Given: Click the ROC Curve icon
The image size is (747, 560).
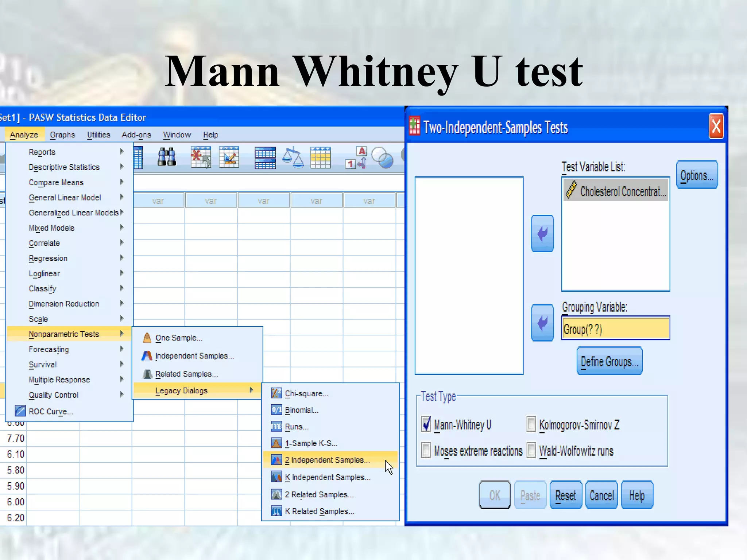Looking at the screenshot, I should tap(20, 411).
